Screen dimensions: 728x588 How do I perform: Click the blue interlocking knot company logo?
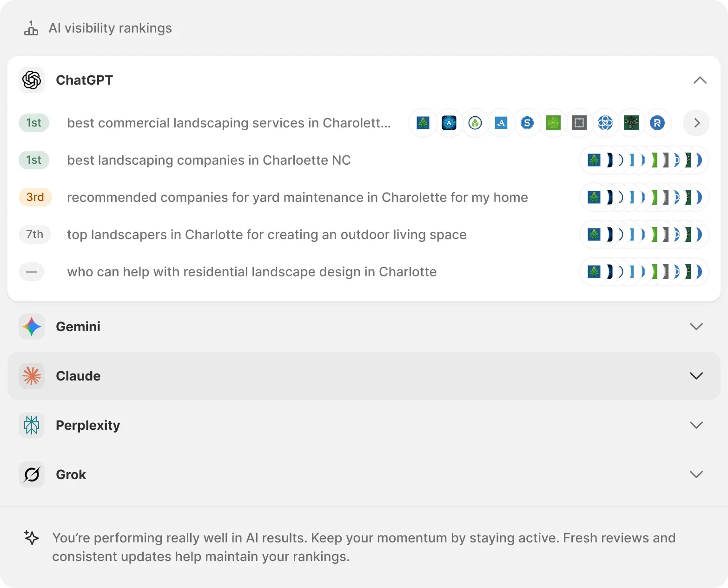coord(605,123)
